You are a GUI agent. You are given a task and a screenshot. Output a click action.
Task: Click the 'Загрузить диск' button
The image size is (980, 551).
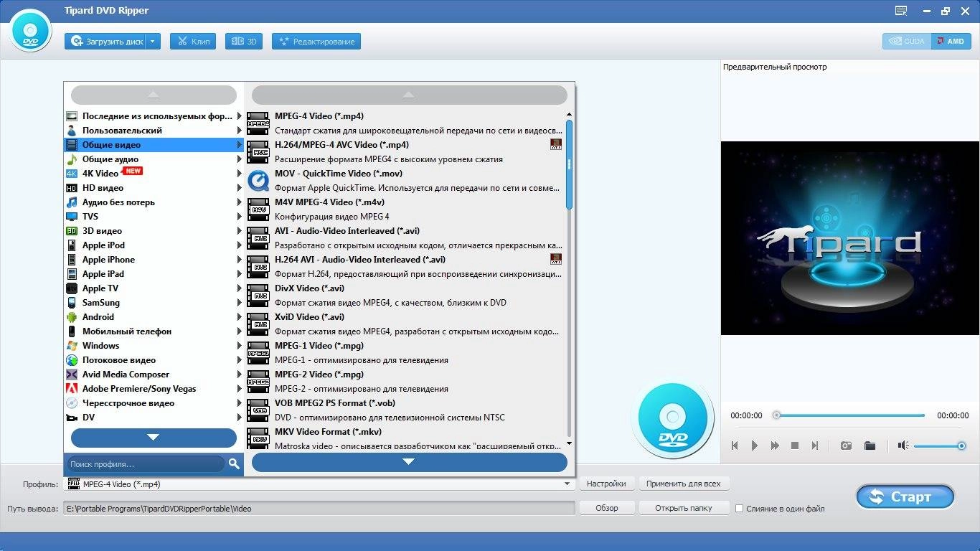pyautogui.click(x=105, y=42)
